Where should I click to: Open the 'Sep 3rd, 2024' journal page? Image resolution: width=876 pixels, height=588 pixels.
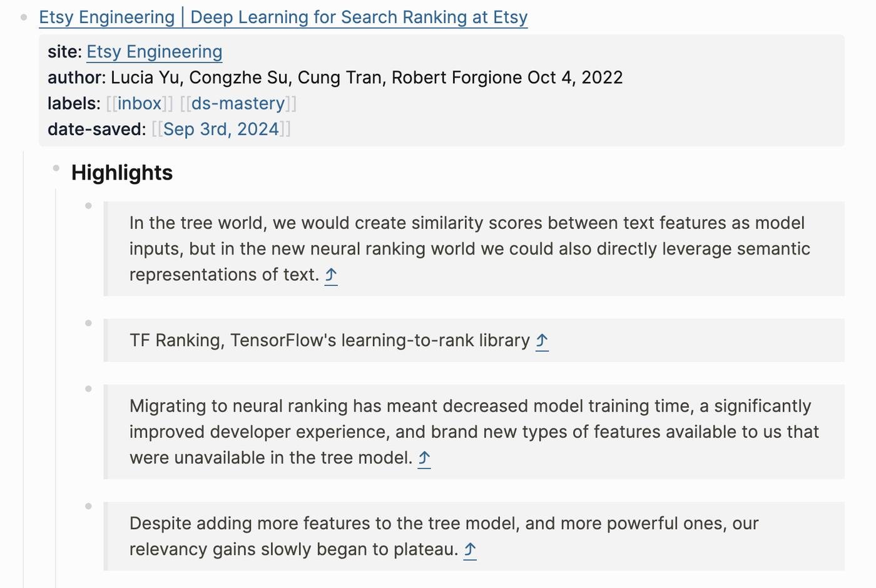(x=221, y=129)
